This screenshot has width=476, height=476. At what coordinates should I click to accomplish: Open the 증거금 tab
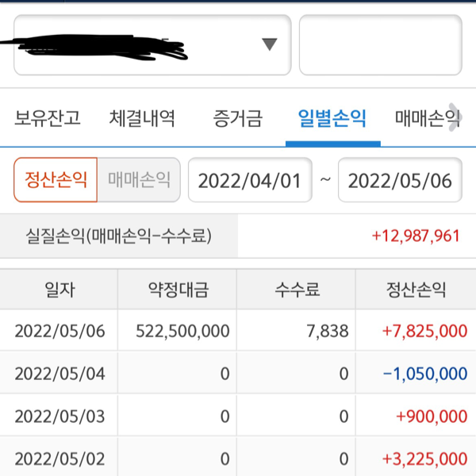236,120
